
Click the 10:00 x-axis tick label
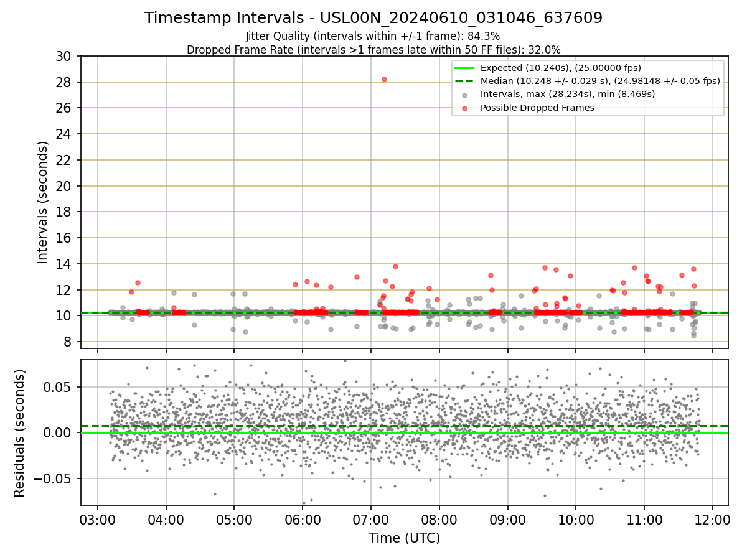[x=575, y=519]
